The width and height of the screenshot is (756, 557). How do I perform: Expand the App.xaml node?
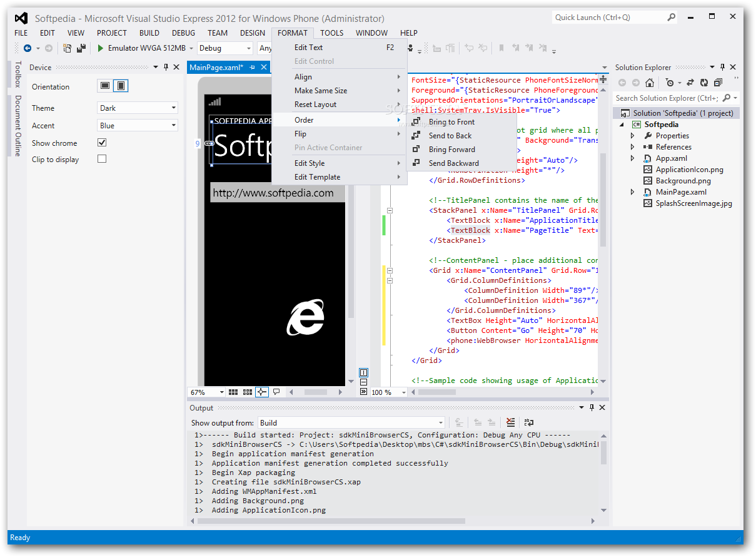click(x=632, y=158)
